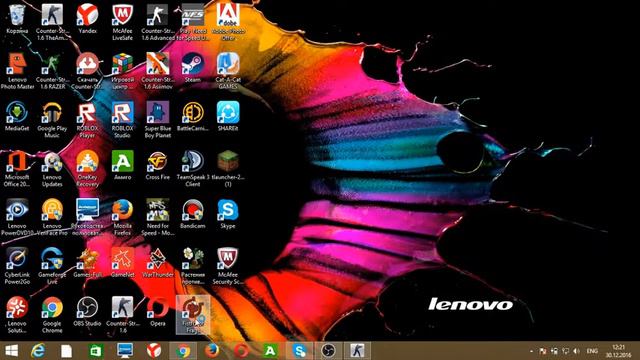Image resolution: width=640 pixels, height=360 pixels.
Task: Open Super Blue Boy Planet shortcut
Action: [x=158, y=120]
